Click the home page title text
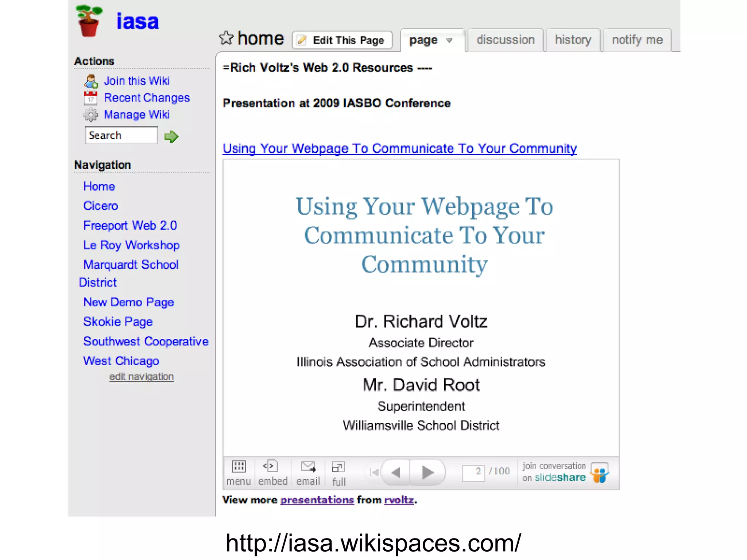 (260, 38)
